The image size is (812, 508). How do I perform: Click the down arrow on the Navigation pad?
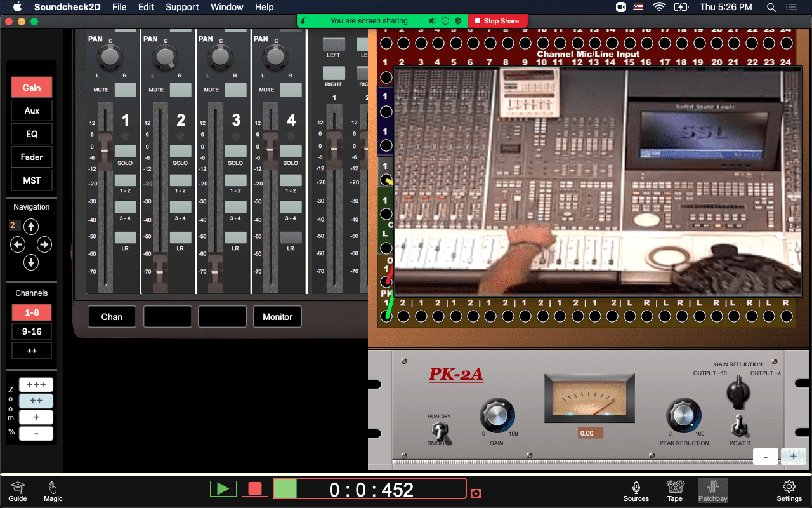tap(30, 262)
